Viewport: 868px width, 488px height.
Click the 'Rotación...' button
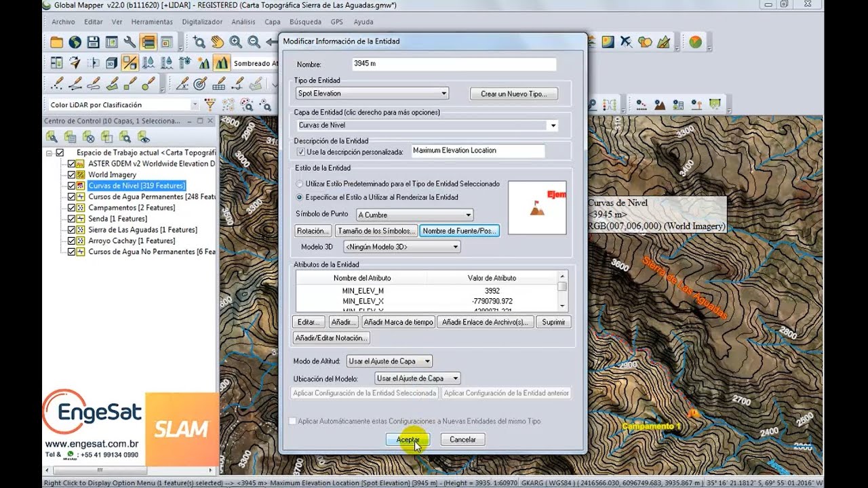tap(313, 231)
